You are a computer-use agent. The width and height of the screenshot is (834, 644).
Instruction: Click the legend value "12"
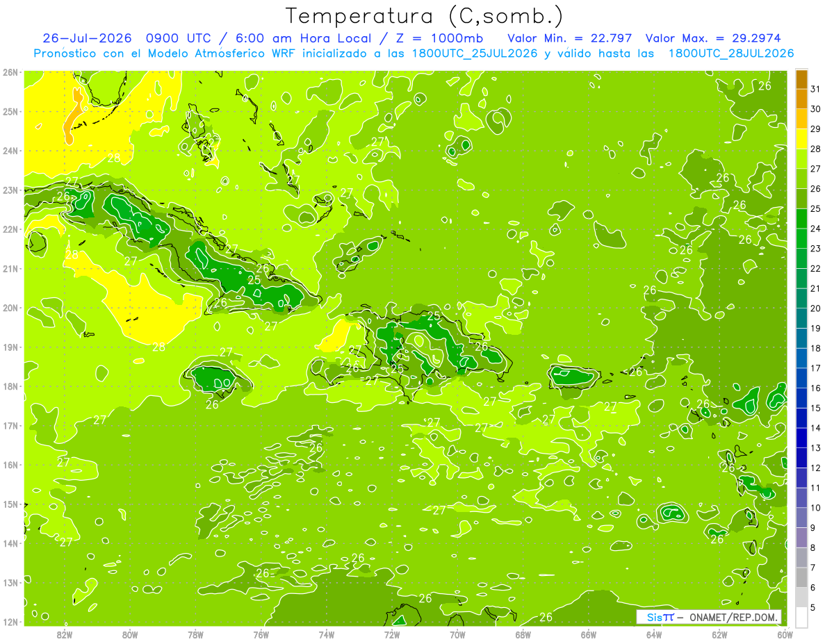tap(816, 468)
